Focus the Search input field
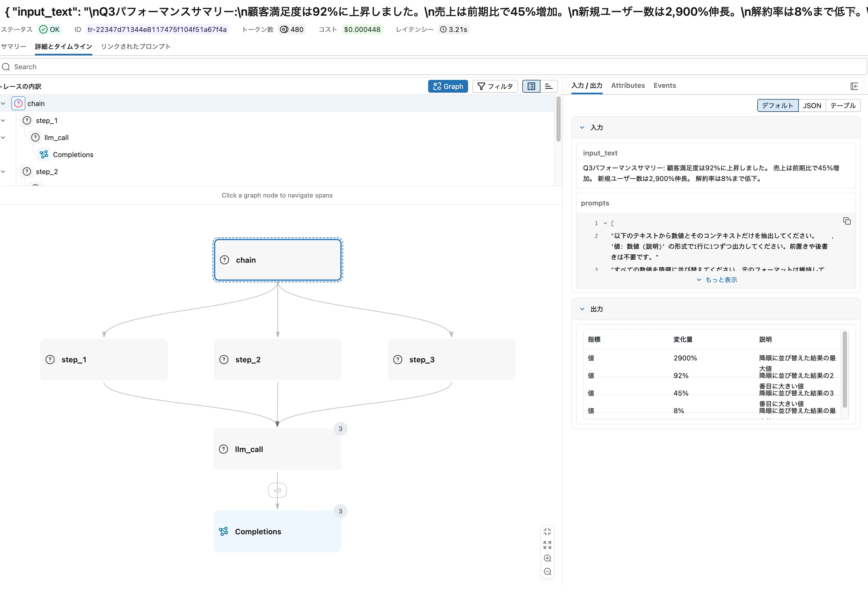Image resolution: width=868 pixels, height=591 pixels. click(x=433, y=67)
